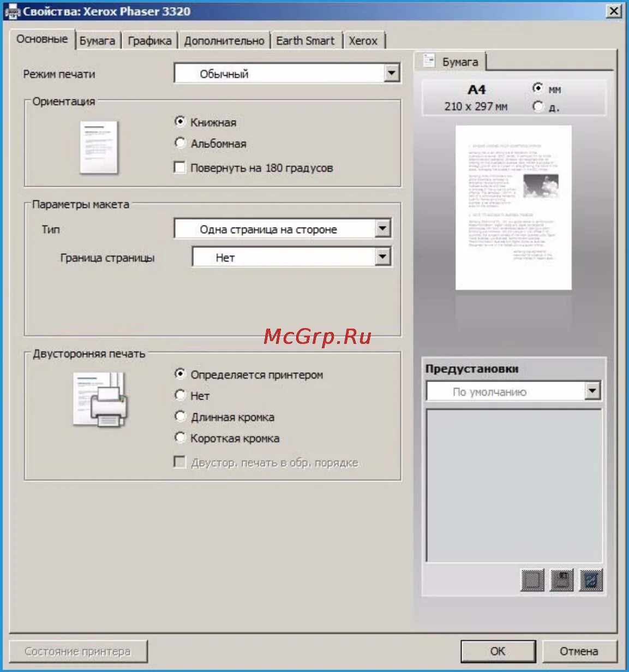
Task: Open the Граница страницы dropdown
Action: click(x=384, y=255)
